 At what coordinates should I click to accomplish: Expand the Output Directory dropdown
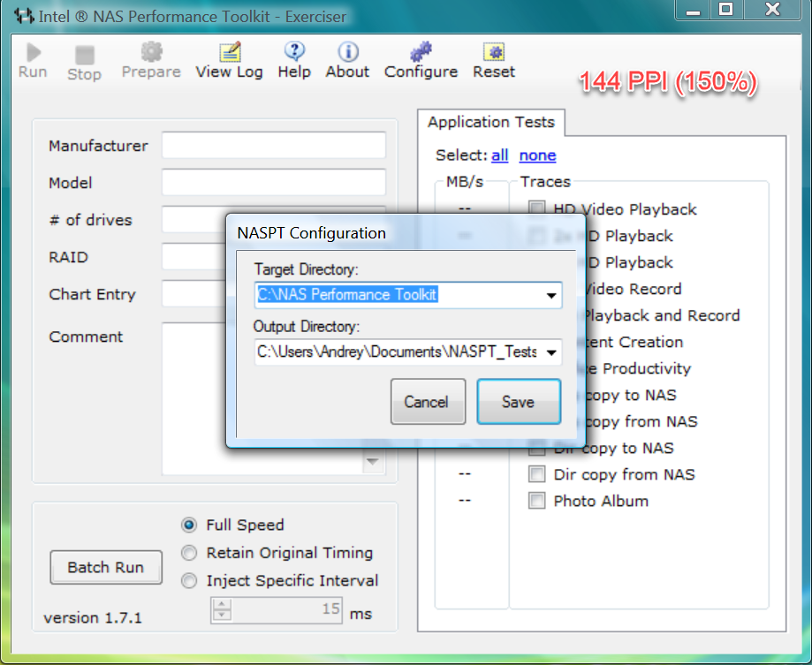pos(551,352)
